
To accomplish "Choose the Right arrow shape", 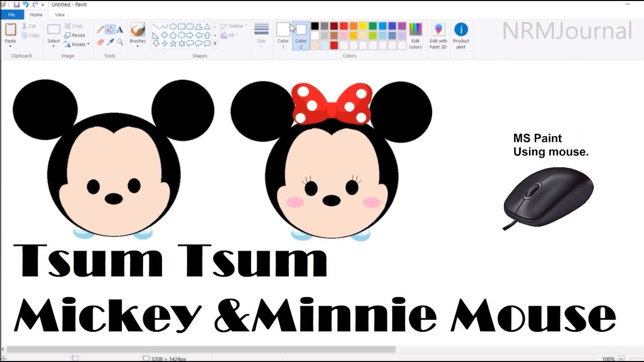I will tap(190, 35).
